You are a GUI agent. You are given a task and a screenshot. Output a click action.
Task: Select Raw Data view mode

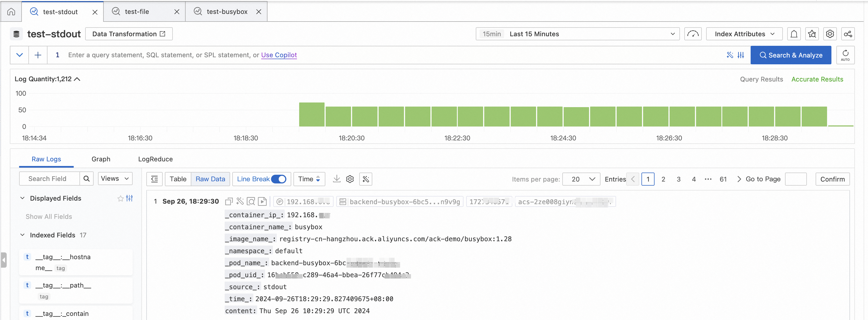tap(210, 179)
